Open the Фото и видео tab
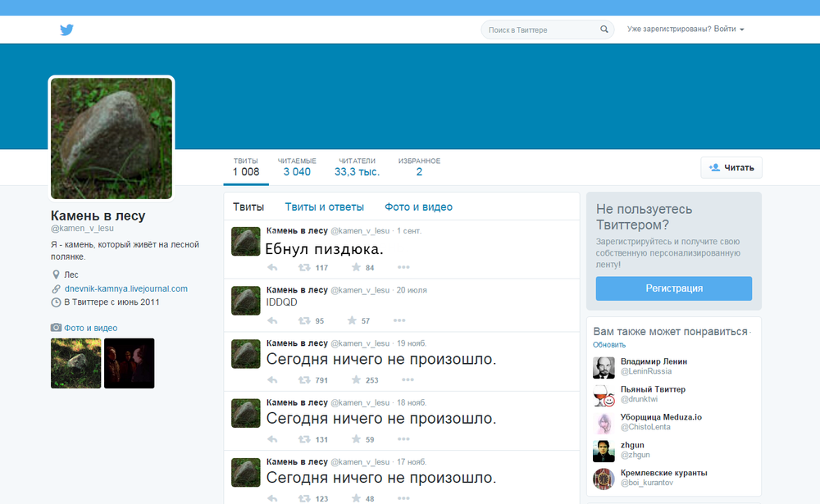820x504 pixels. pyautogui.click(x=418, y=207)
